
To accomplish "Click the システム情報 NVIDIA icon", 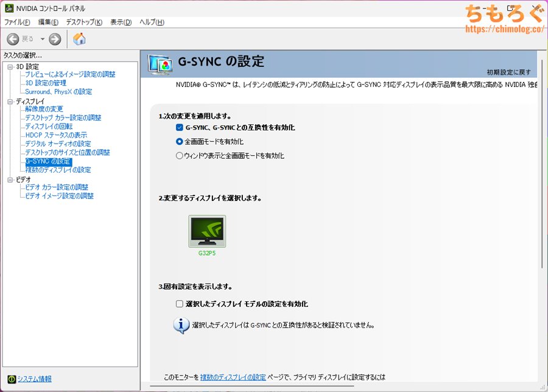I will pyautogui.click(x=12, y=379).
